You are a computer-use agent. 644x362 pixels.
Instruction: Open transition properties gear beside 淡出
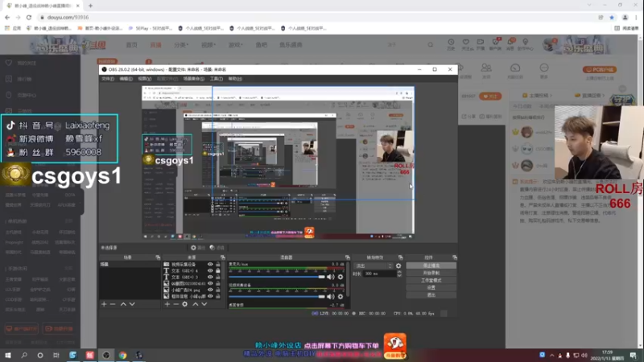398,266
